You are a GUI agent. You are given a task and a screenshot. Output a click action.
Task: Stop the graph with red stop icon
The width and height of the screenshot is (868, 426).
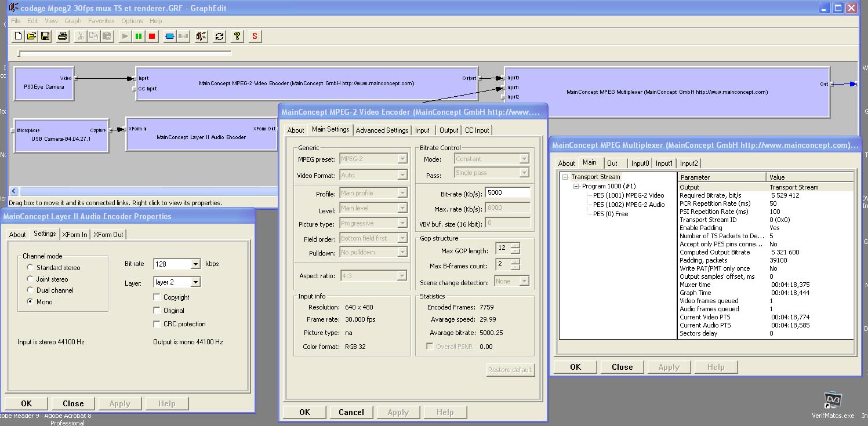pos(152,36)
